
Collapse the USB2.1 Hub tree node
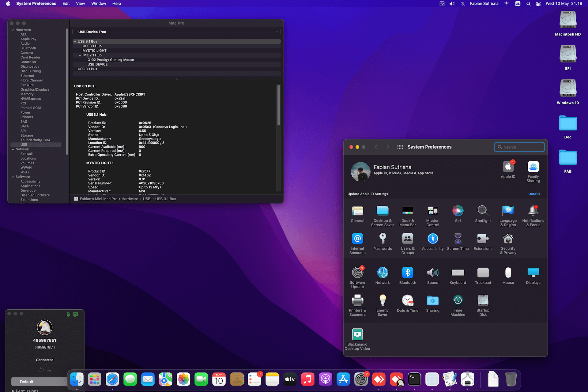point(80,55)
